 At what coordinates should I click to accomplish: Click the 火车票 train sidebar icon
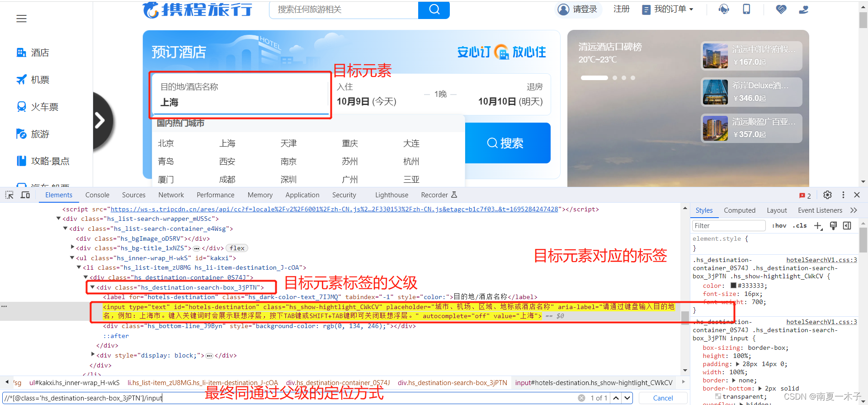21,107
